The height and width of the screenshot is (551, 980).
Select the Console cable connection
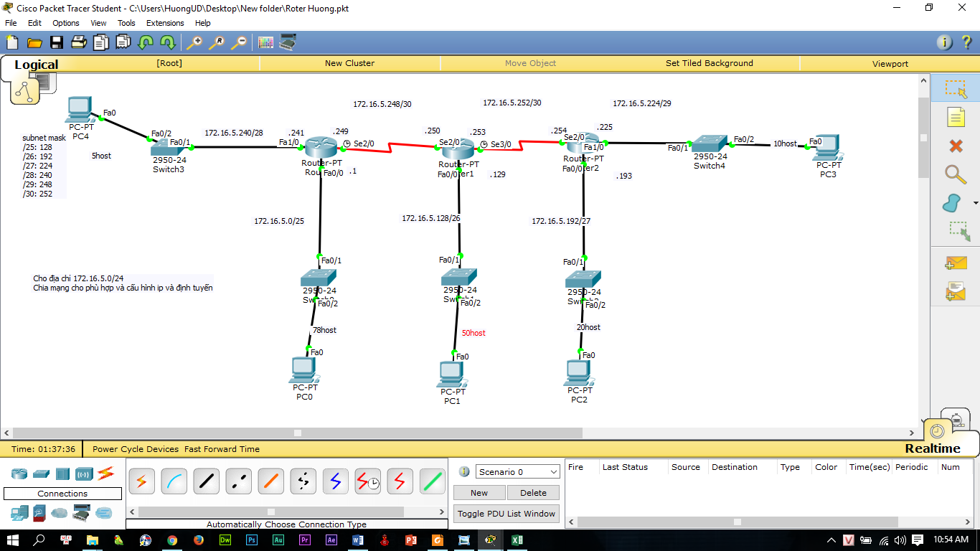174,481
